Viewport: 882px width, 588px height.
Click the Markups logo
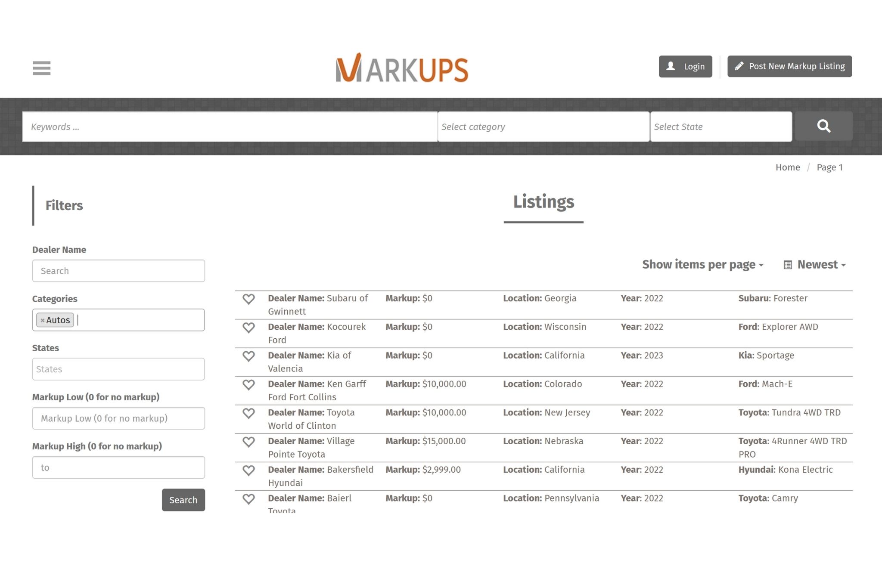(402, 68)
